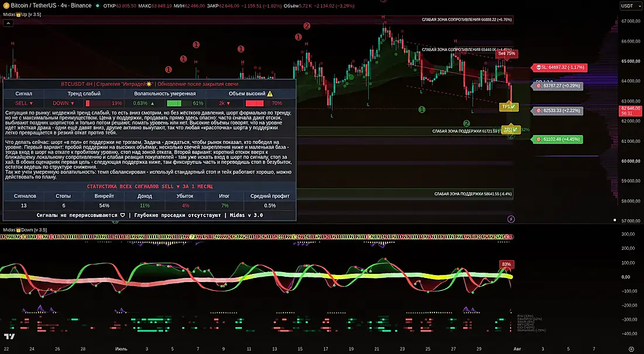The image size is (644, 354).
Task: Select the Midas Down [v 3.5] indicator legend
Action: 25,230
